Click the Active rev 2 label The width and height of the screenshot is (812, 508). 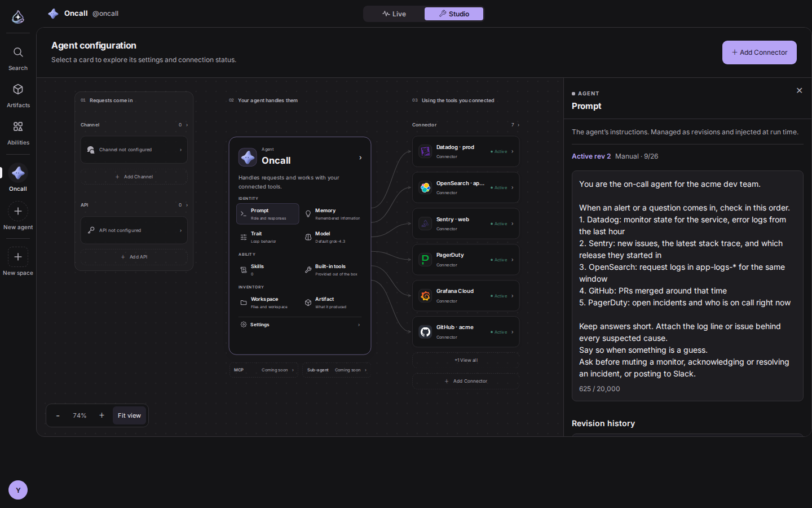pos(591,156)
